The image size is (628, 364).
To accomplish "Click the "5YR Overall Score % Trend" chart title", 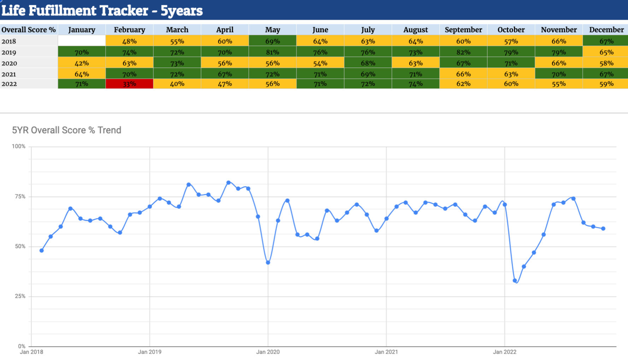I will (66, 130).
